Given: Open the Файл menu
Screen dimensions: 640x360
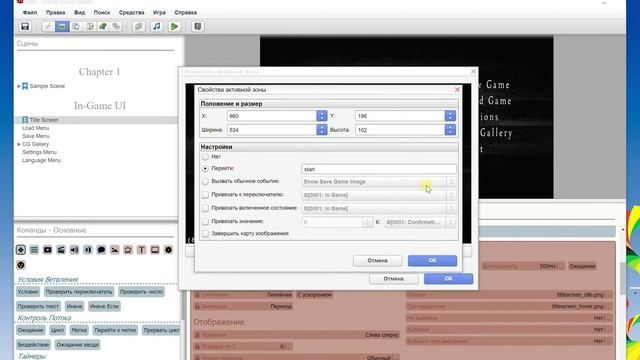Looking at the screenshot, I should click(30, 13).
